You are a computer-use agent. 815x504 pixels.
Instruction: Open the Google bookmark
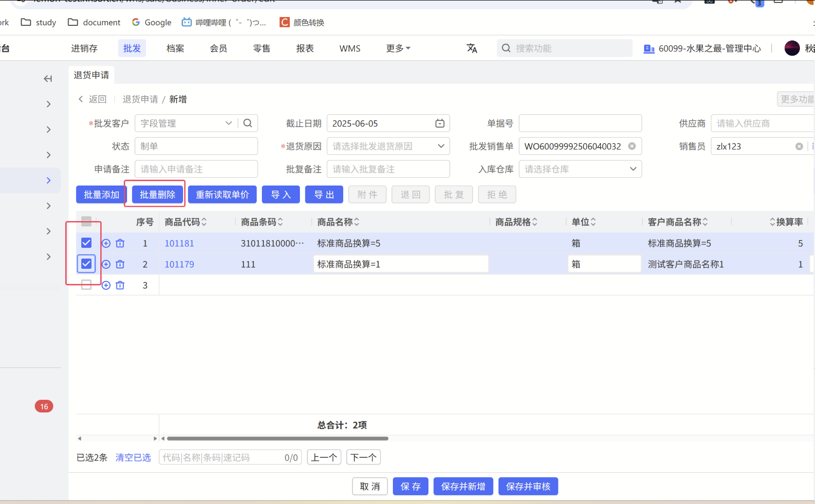pyautogui.click(x=151, y=22)
